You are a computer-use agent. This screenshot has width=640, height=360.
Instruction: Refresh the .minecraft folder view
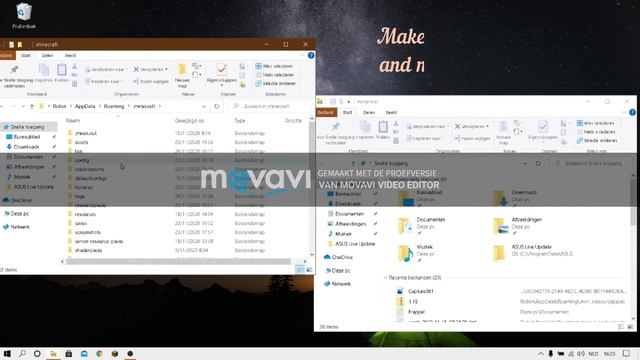[x=217, y=106]
